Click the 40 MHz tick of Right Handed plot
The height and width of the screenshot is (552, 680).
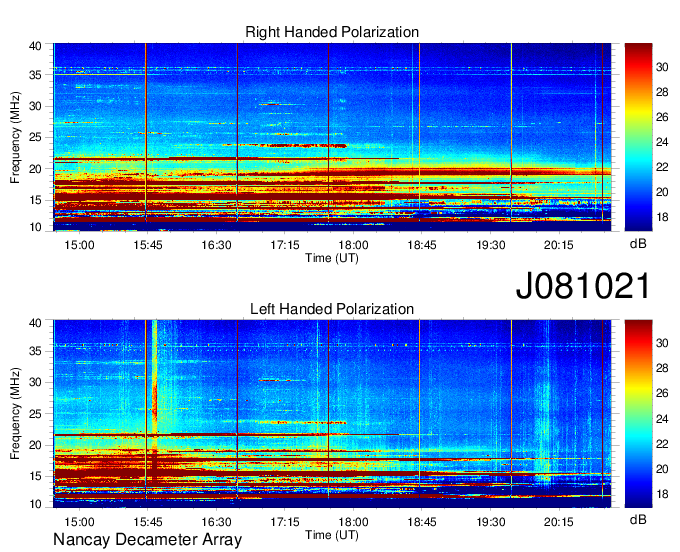click(35, 46)
